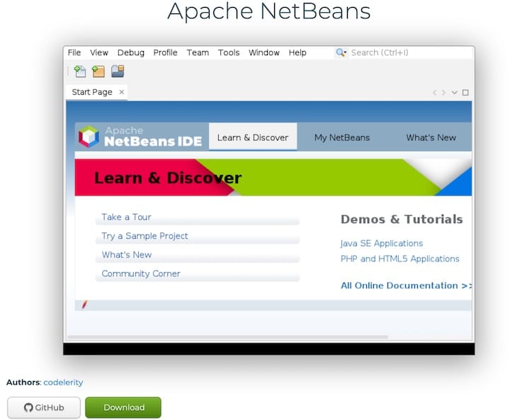510x420 pixels.
Task: Open the File menu
Action: coord(74,52)
